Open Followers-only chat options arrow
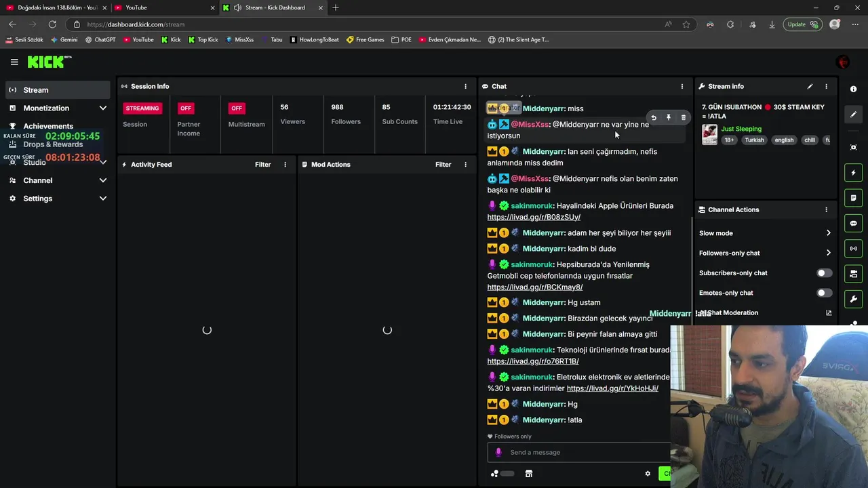This screenshot has width=868, height=488. pos(828,253)
